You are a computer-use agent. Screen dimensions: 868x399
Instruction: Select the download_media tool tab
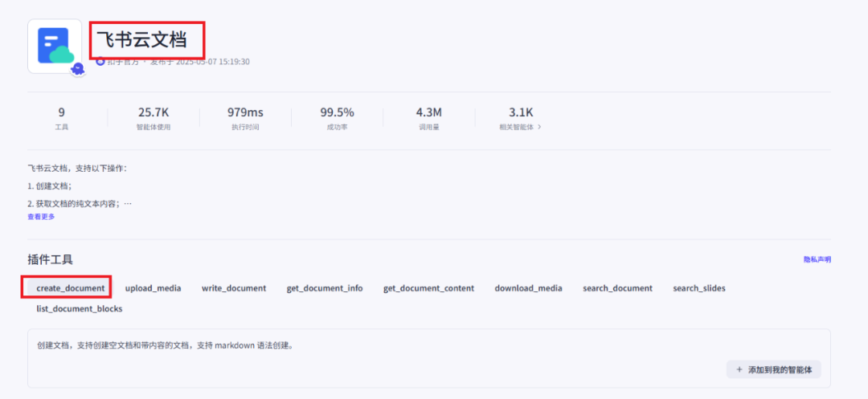pos(528,288)
